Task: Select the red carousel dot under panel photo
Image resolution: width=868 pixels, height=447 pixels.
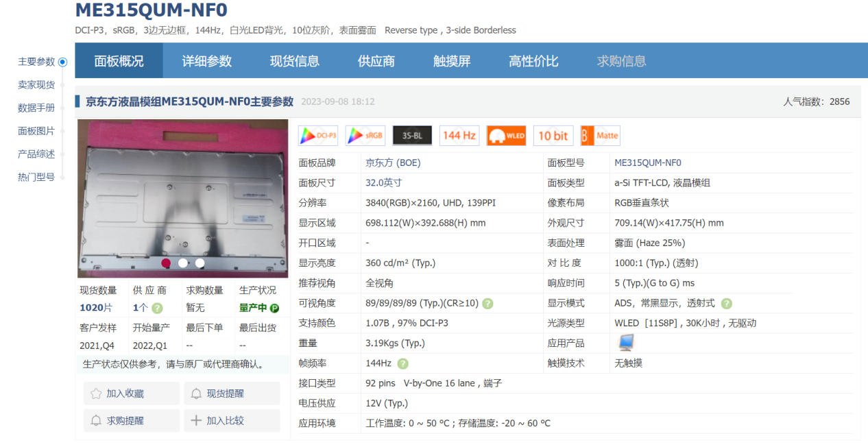Action: (x=166, y=263)
